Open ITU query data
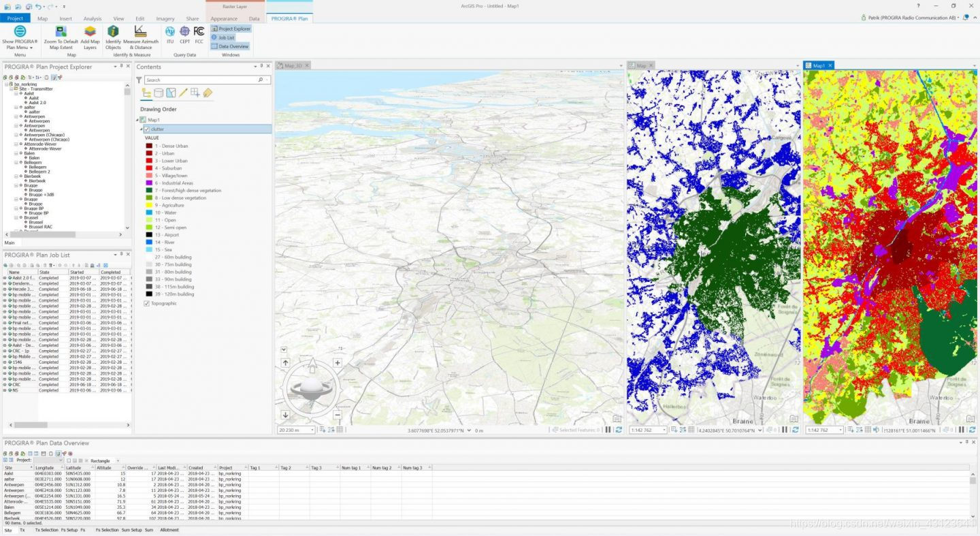980x536 pixels. [170, 35]
